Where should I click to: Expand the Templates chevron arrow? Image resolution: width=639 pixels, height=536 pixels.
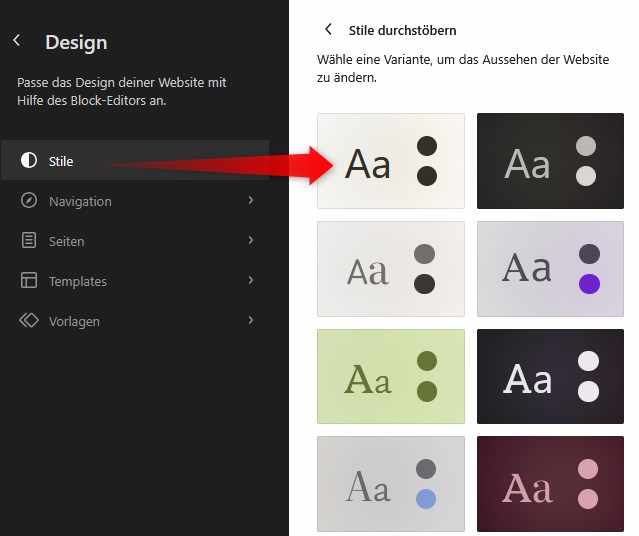[x=251, y=280]
